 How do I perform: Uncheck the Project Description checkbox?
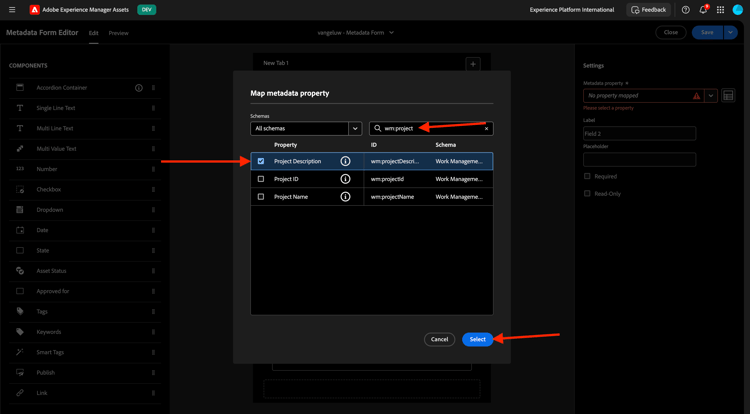point(261,161)
